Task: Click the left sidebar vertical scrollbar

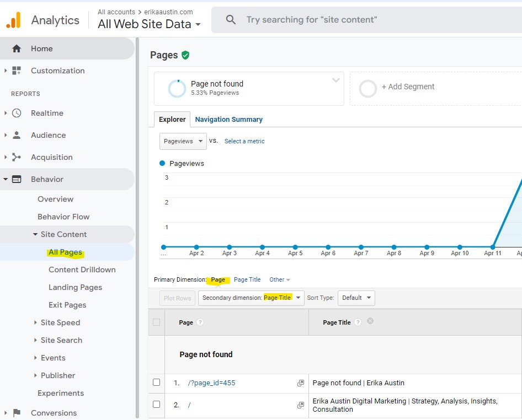Action: 137,228
